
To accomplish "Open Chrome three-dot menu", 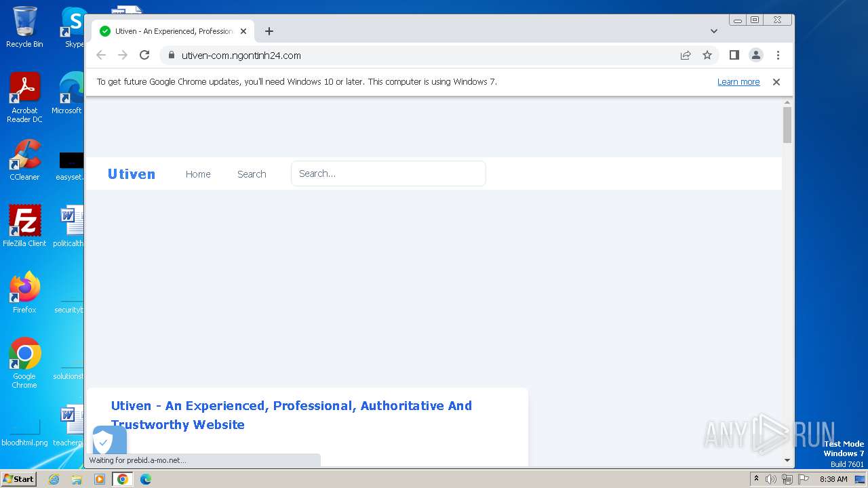I will pos(778,56).
